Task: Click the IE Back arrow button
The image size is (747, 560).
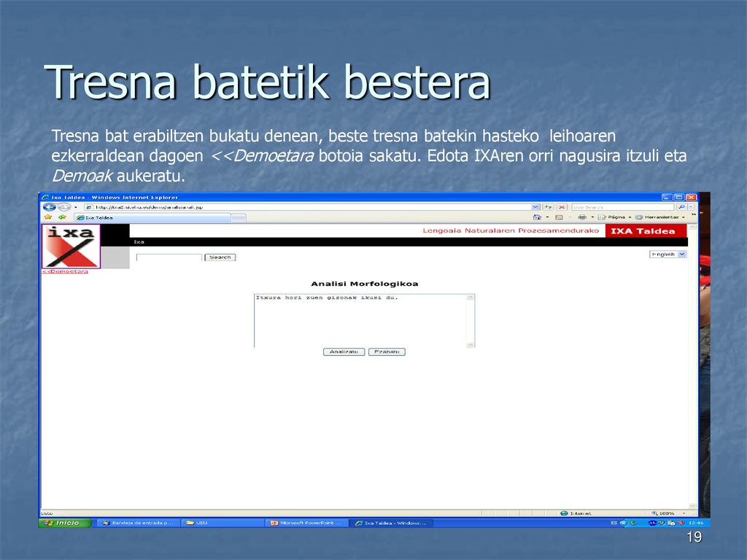Action: click(x=49, y=207)
